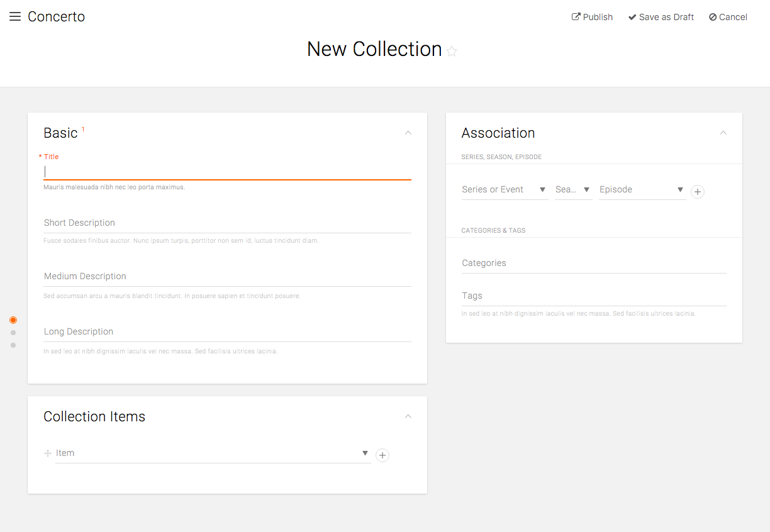Select the first orange section indicator dot
Image resolution: width=770 pixels, height=532 pixels.
[13, 320]
